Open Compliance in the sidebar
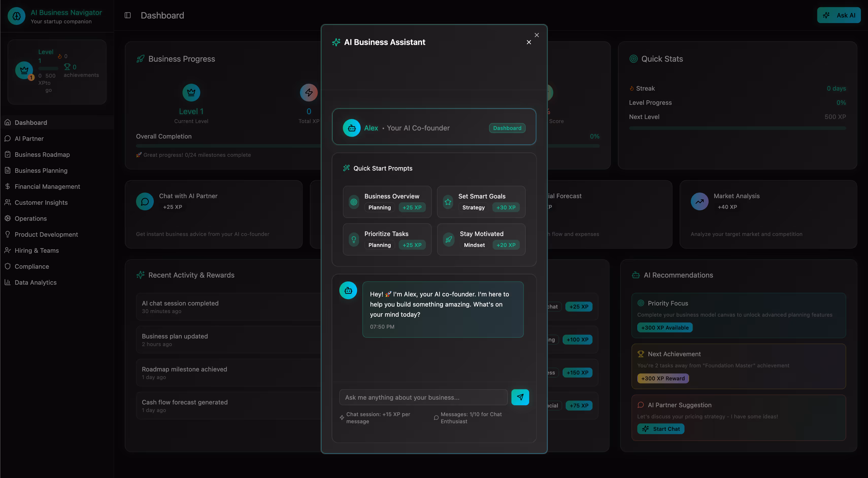868x478 pixels. [57, 266]
